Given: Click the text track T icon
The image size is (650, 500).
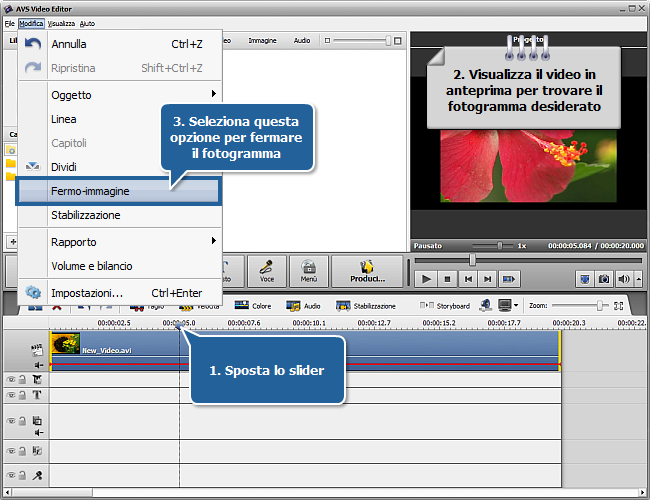Looking at the screenshot, I should point(37,395).
